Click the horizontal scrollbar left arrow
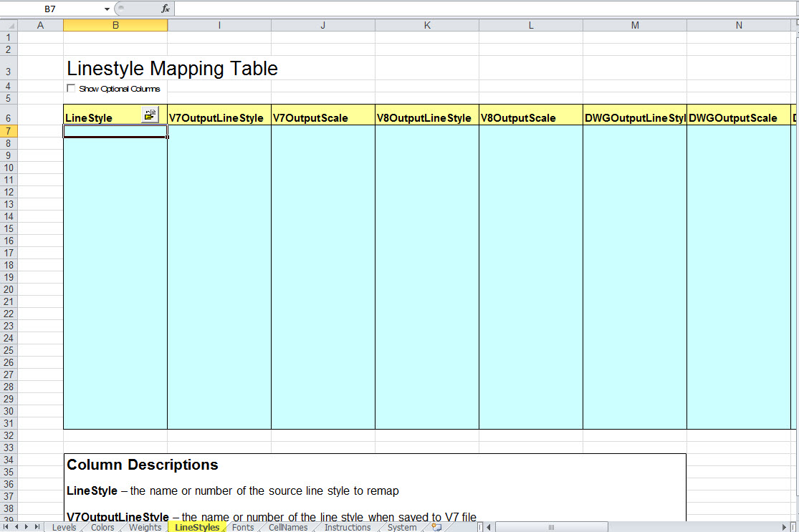Screen dimensions: 799x532 (x=489, y=528)
